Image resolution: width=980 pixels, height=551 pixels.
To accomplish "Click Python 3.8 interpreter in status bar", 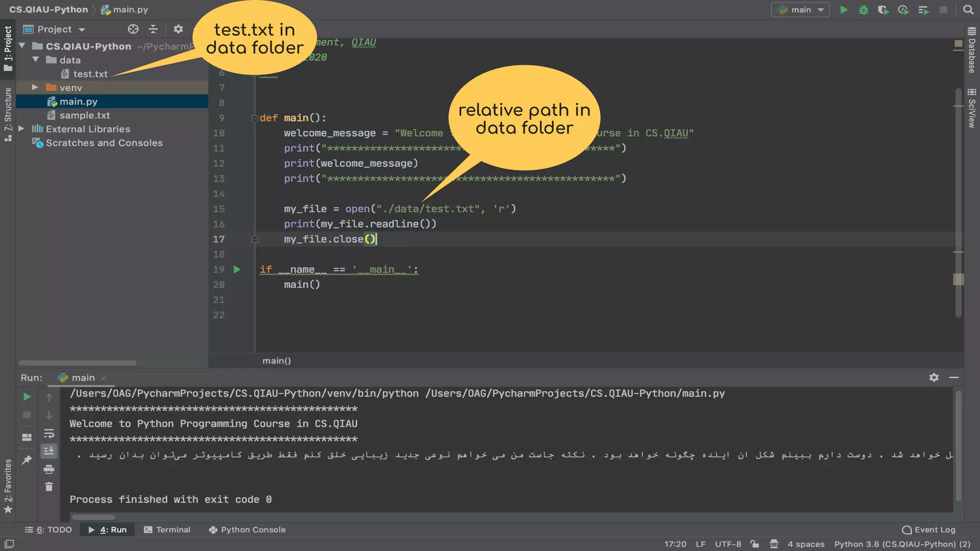I will [x=902, y=544].
